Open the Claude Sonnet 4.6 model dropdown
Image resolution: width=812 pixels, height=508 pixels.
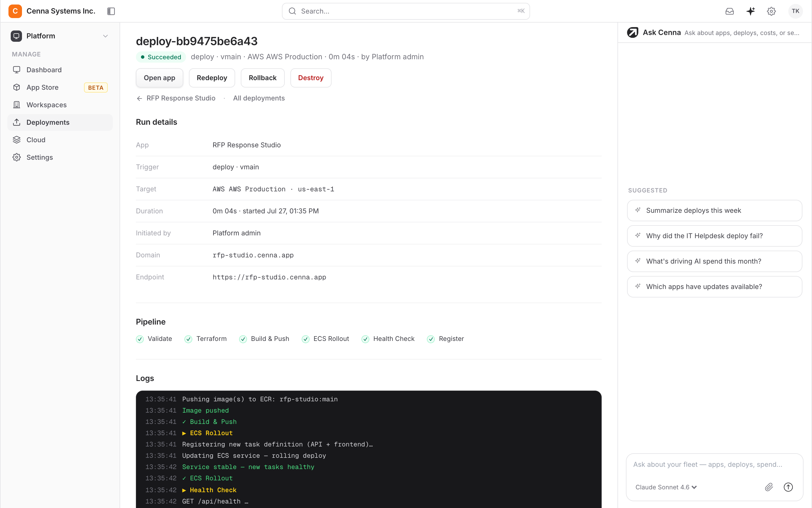[666, 487]
